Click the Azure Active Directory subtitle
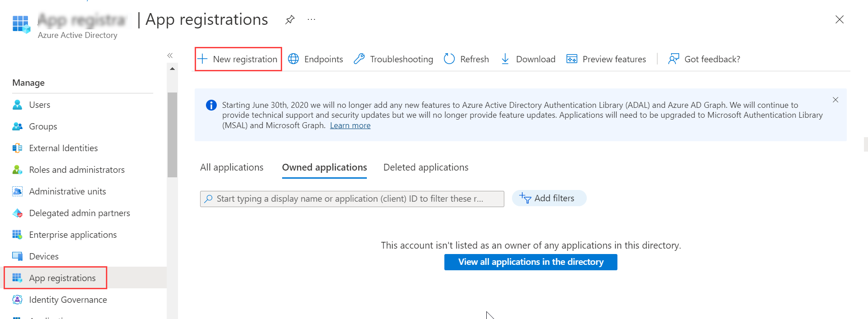868x319 pixels. [78, 35]
